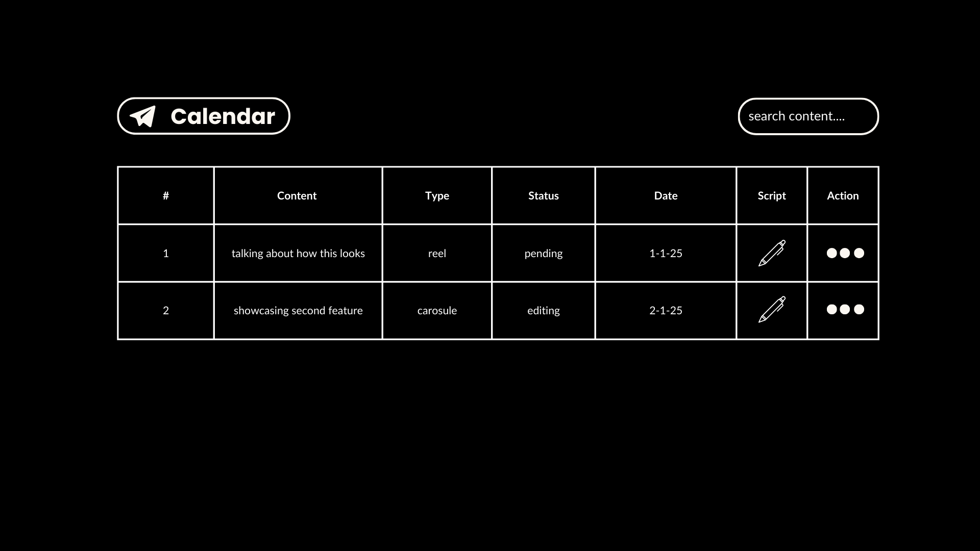980x551 pixels.
Task: Click the edit script icon for row 2
Action: pos(771,310)
